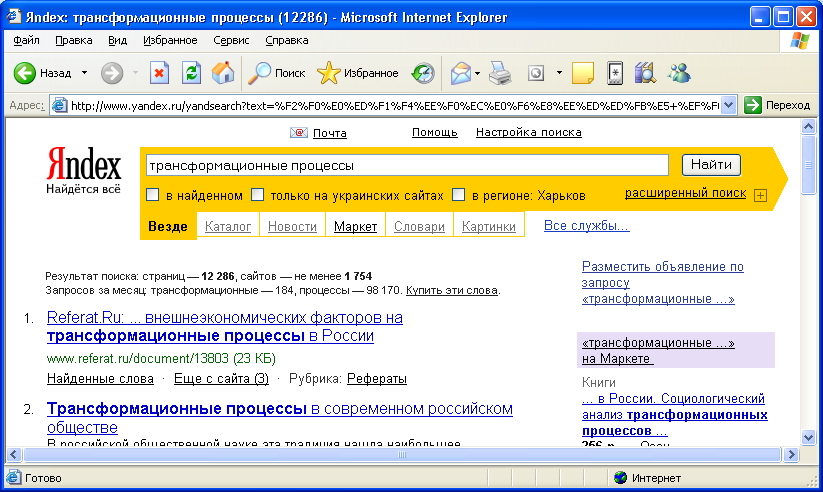Click the Найти search button
The width and height of the screenshot is (823, 492).
711,165
